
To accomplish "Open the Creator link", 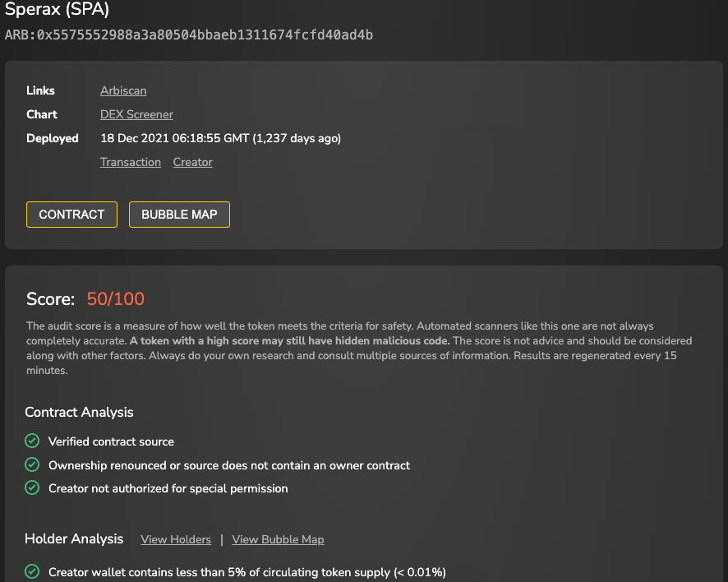I will (x=192, y=162).
